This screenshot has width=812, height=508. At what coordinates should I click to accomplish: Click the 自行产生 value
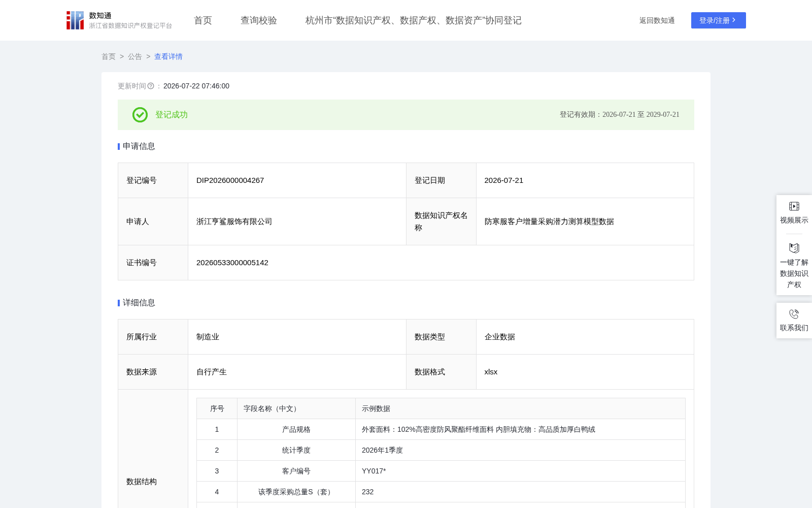point(212,372)
